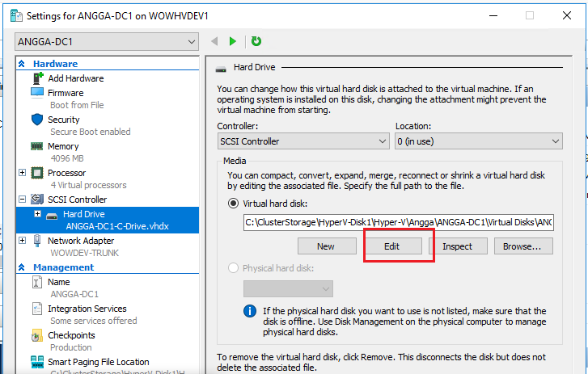Click the '4 Virtual processors' text
Image resolution: width=588 pixels, height=374 pixels.
(x=88, y=185)
